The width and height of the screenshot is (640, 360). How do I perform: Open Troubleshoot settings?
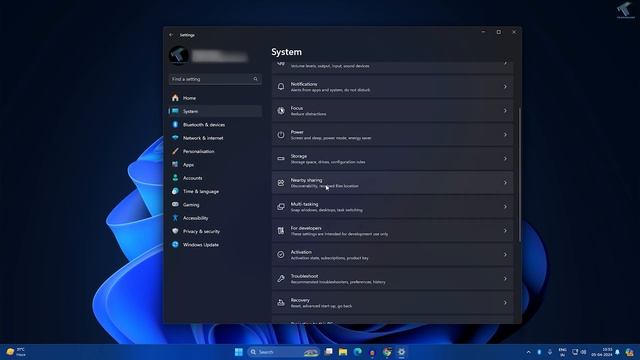pos(392,279)
